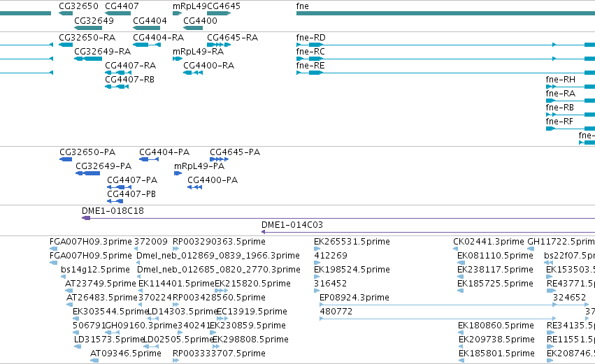Open the CG32649 gene label
595x364 pixels.
click(x=94, y=20)
